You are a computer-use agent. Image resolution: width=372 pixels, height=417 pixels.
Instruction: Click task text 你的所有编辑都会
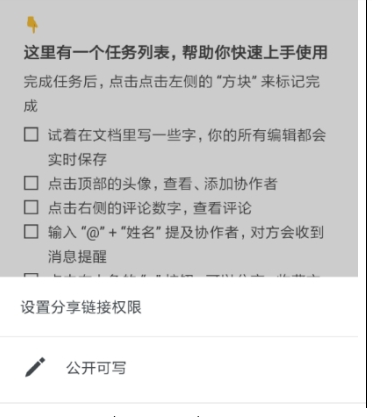coord(267,135)
